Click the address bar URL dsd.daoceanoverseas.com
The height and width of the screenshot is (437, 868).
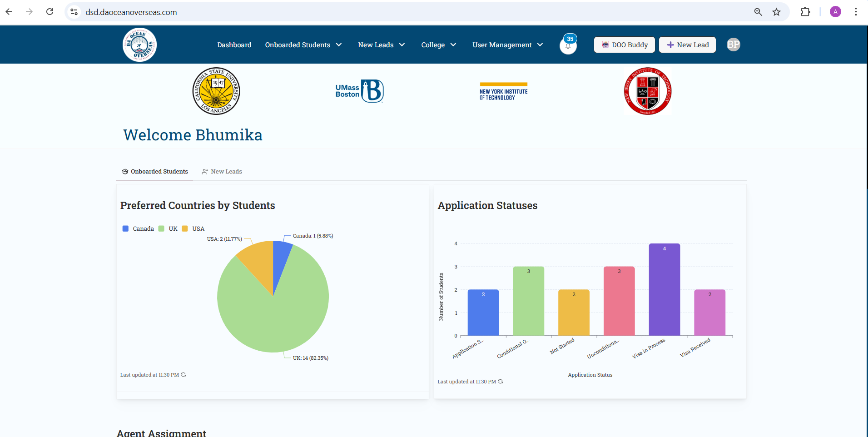(x=131, y=12)
